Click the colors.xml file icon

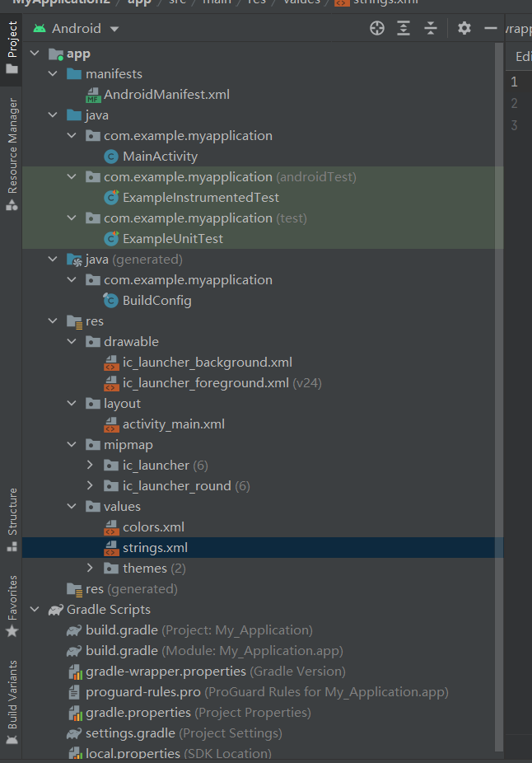(111, 527)
